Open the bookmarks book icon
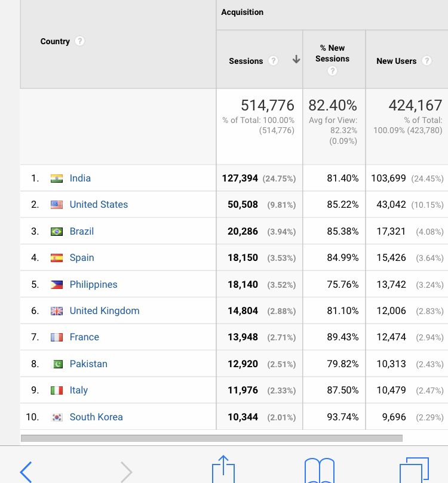 tap(320, 470)
